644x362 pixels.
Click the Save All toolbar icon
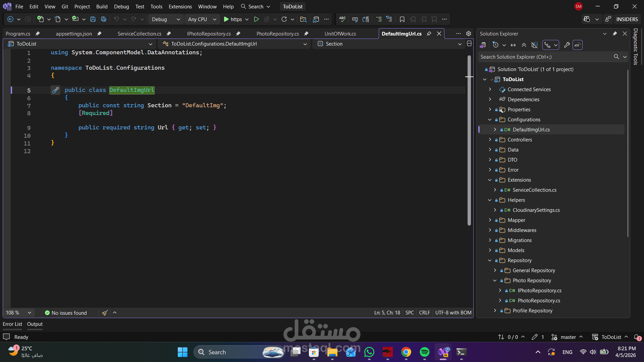click(x=104, y=19)
